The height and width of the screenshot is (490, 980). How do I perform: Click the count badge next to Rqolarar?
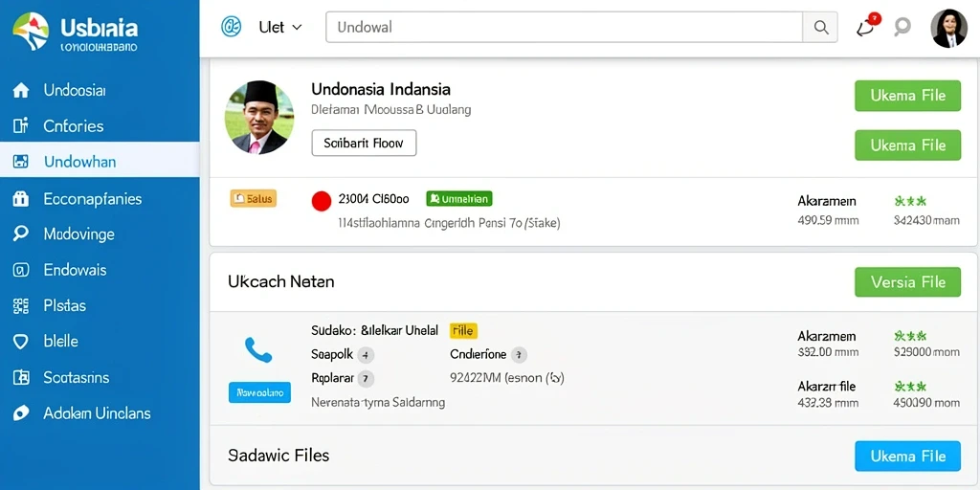366,379
